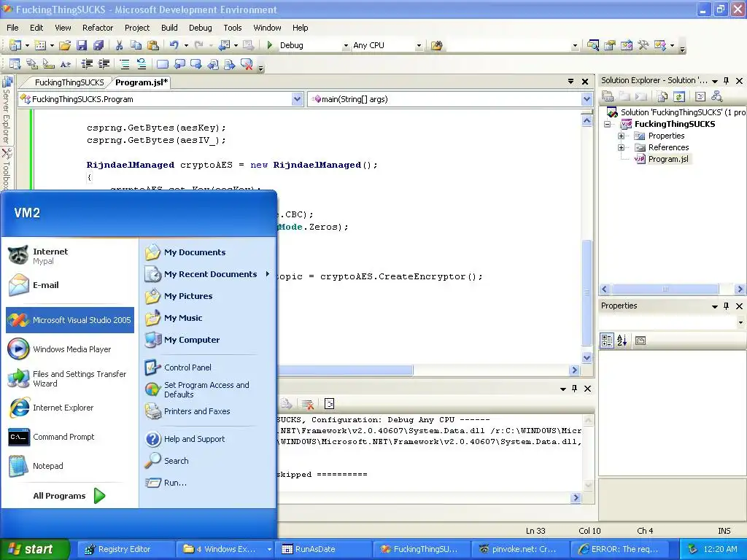The image size is (747, 560).
Task: Click the Save All icon
Action: point(98,45)
